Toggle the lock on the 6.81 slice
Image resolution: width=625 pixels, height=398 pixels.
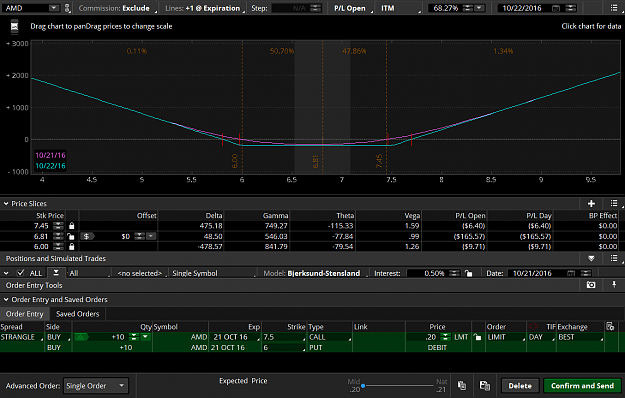click(x=71, y=236)
